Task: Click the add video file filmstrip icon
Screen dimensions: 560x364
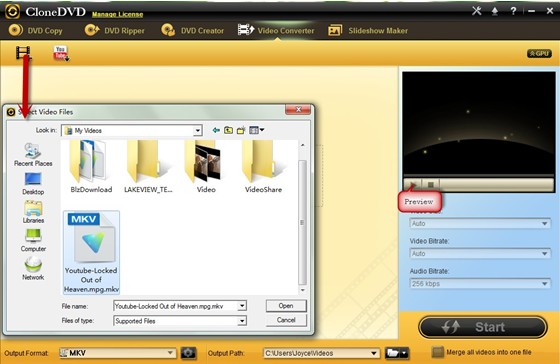Action: point(23,53)
